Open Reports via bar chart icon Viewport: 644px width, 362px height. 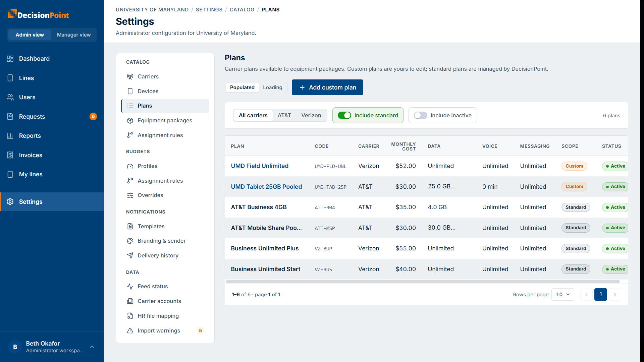pyautogui.click(x=10, y=136)
